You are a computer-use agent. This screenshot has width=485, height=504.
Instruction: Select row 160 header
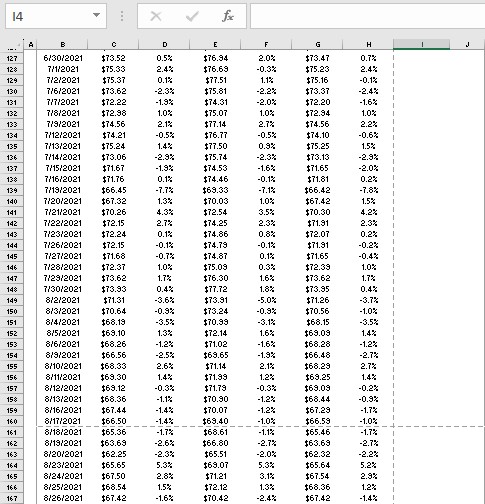click(12, 421)
